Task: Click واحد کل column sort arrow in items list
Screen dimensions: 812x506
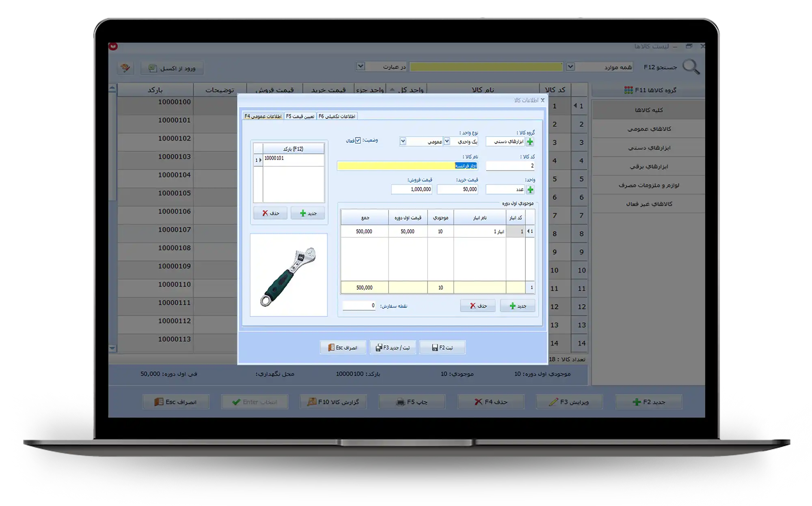Action: click(x=392, y=90)
